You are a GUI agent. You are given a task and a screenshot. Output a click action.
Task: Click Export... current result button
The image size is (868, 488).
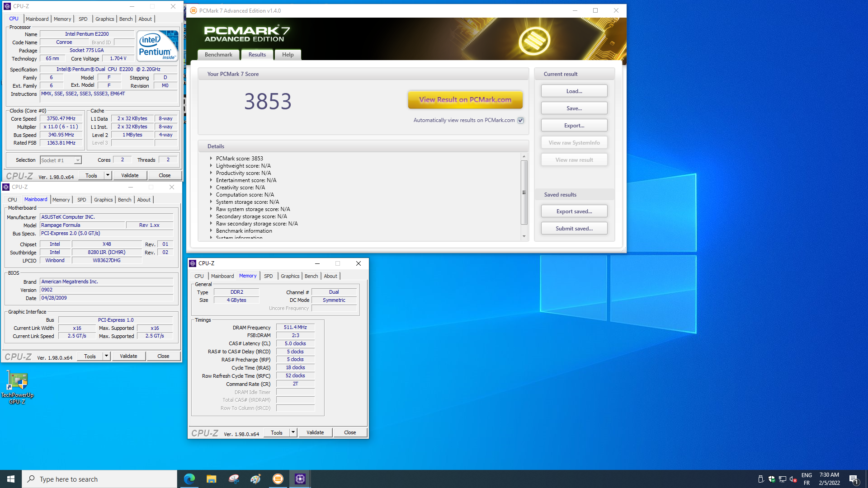574,126
